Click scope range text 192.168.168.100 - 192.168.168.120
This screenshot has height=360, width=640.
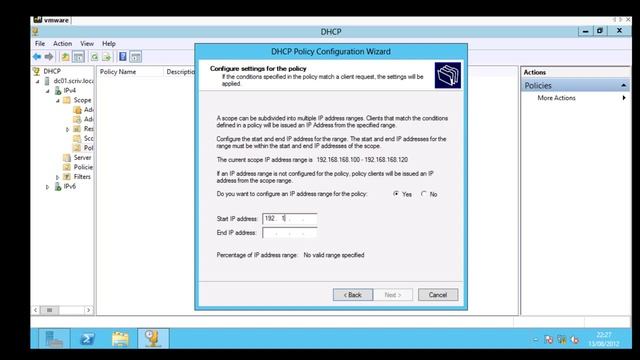pos(362,160)
